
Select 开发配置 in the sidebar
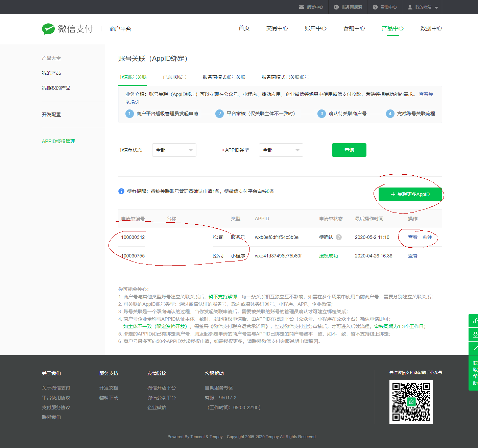51,115
